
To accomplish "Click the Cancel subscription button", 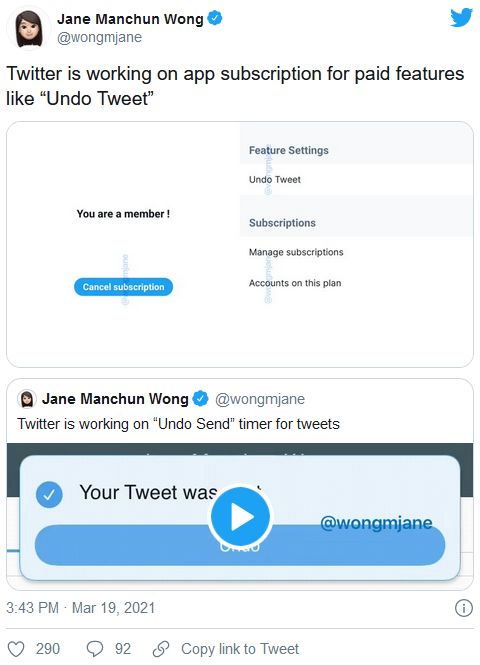I will click(123, 287).
